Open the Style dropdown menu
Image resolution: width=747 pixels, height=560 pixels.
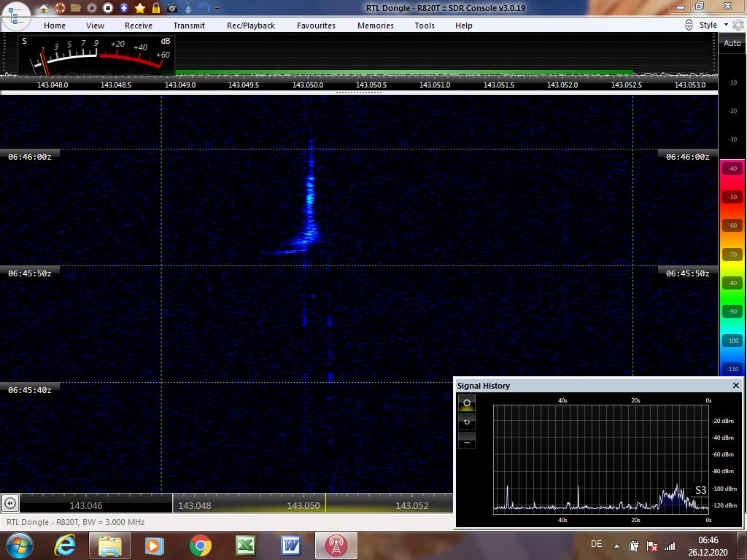pyautogui.click(x=713, y=25)
